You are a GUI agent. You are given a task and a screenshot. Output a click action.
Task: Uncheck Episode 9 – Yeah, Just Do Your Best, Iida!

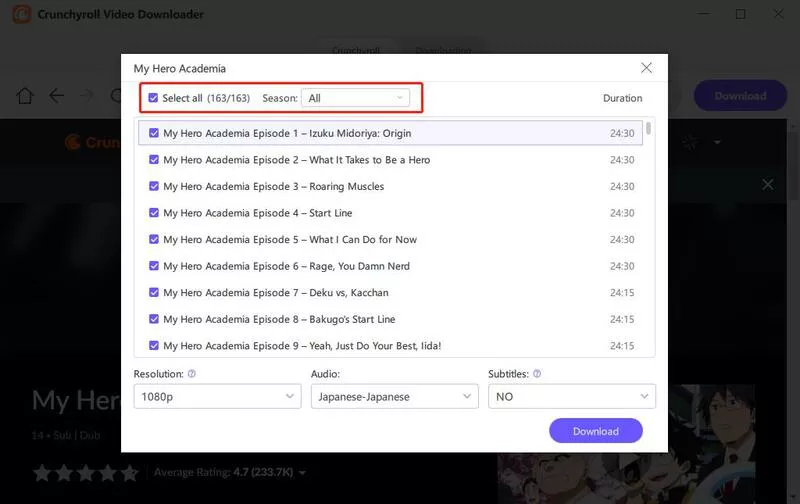(154, 345)
